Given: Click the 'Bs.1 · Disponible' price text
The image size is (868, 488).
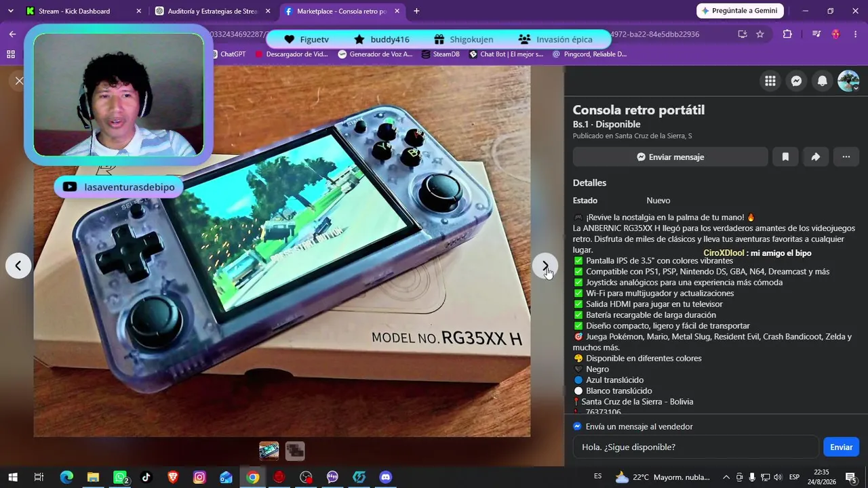Looking at the screenshot, I should (x=606, y=124).
